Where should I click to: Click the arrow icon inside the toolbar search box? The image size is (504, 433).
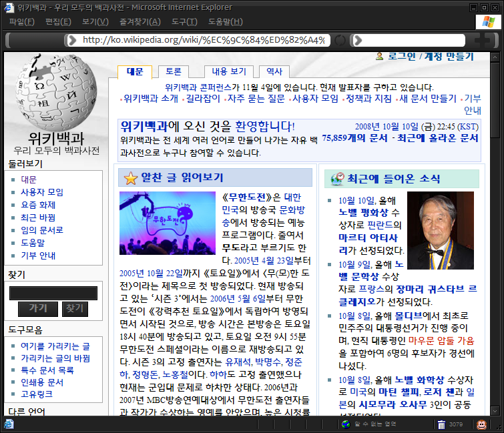coord(358,41)
